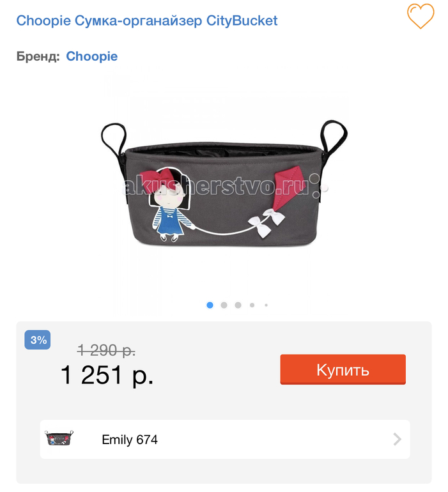Click the bag's left black strap loop
Image resolution: width=448 pixels, height=492 pixels.
click(114, 141)
